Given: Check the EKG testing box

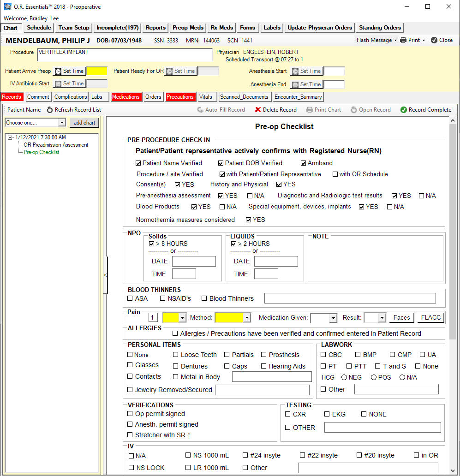Looking at the screenshot, I should [327, 414].
